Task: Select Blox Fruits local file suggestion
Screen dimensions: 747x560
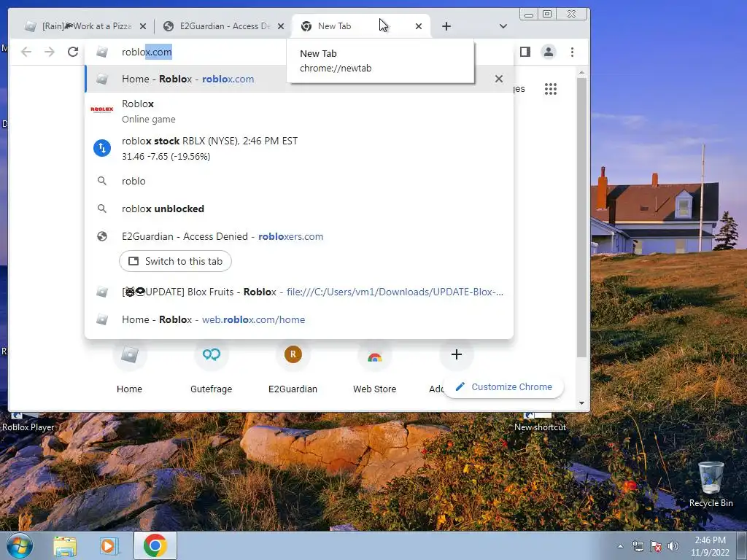Action: [x=299, y=292]
